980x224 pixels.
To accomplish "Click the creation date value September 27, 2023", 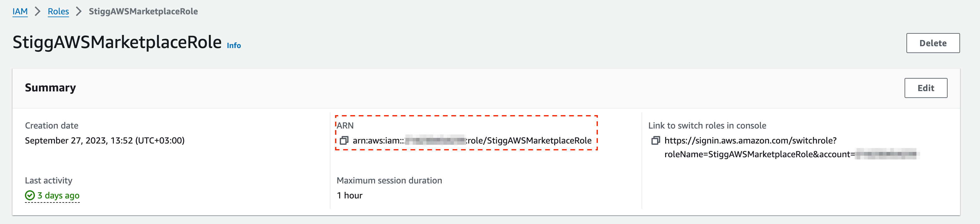I will point(105,141).
